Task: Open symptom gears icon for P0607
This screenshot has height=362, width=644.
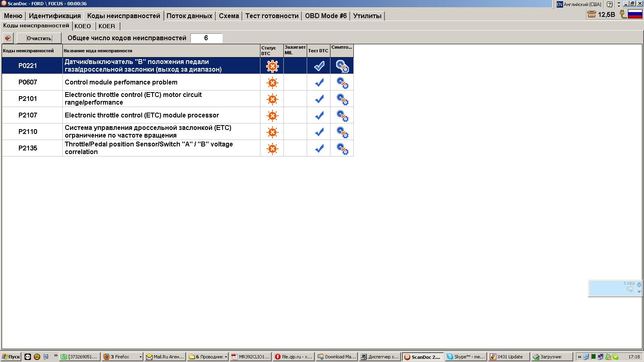Action: 342,83
